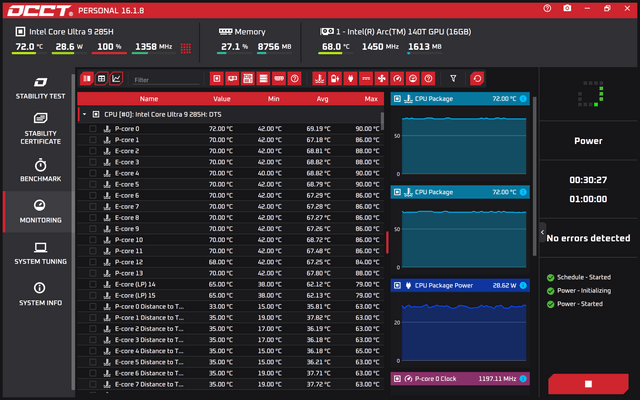Toggle the CPU sensor filter icon
This screenshot has width=640, height=400.
point(217,78)
